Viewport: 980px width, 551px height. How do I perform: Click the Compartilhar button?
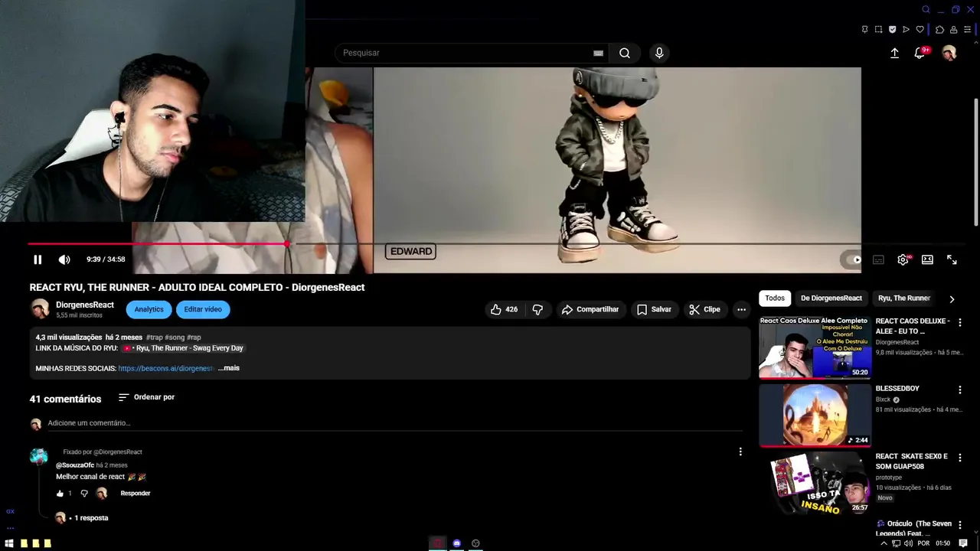coord(590,309)
